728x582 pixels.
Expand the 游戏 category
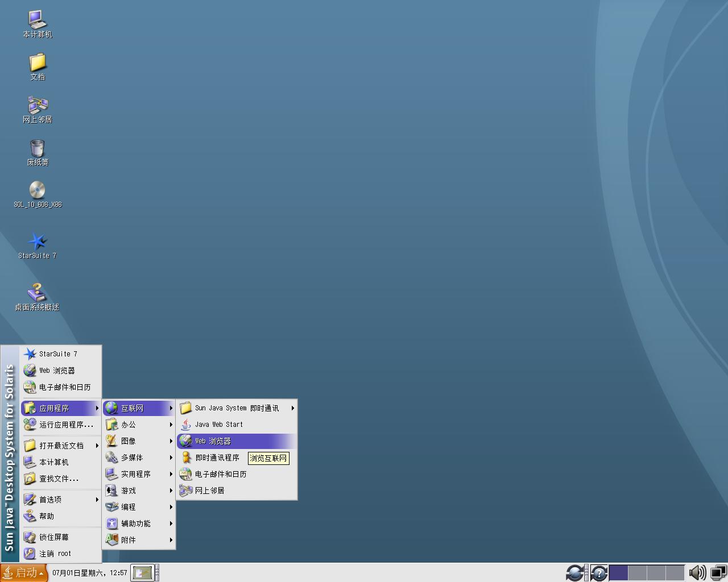coord(139,490)
